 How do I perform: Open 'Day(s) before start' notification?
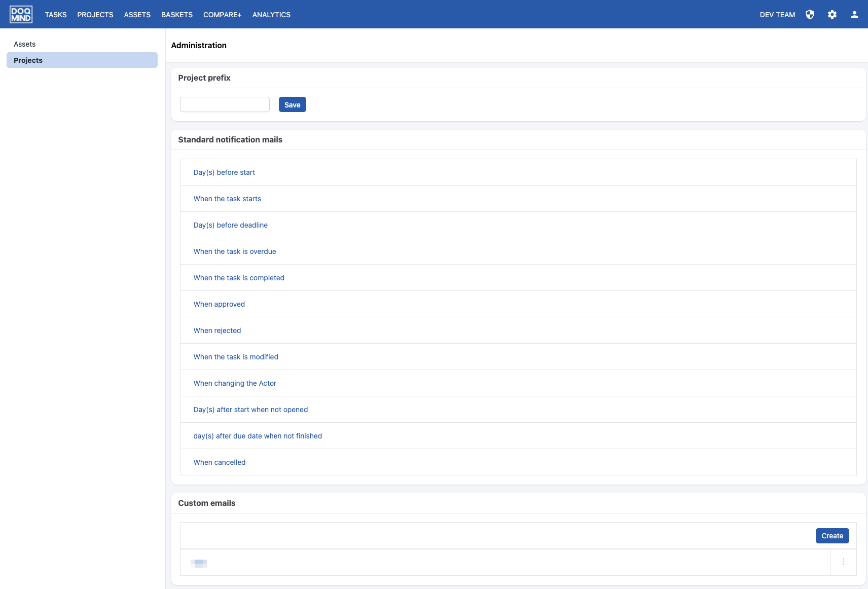click(x=224, y=172)
